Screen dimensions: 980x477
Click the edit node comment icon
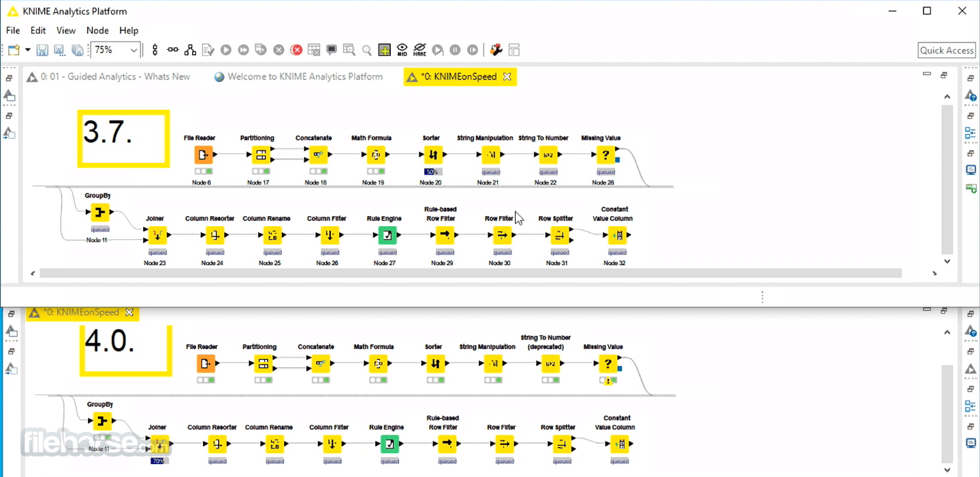(x=332, y=50)
